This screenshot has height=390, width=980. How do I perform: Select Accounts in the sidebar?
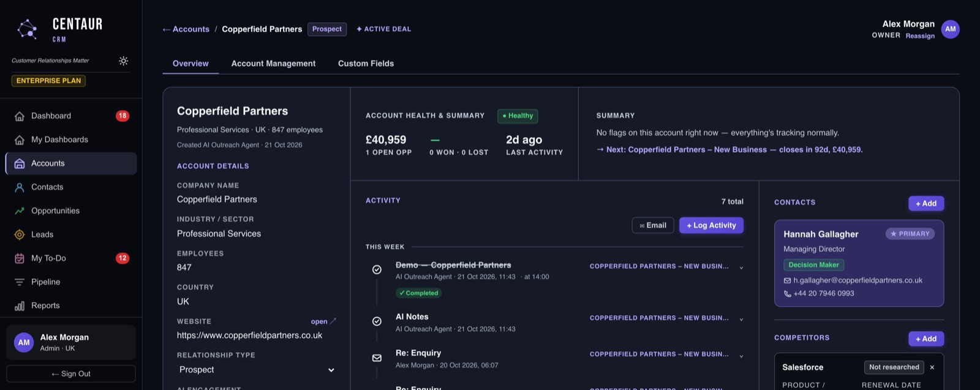71,163
